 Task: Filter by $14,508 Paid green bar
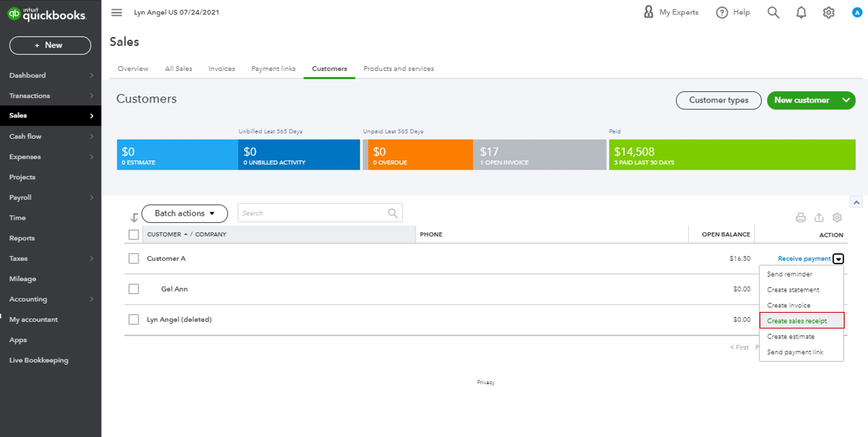tap(732, 154)
